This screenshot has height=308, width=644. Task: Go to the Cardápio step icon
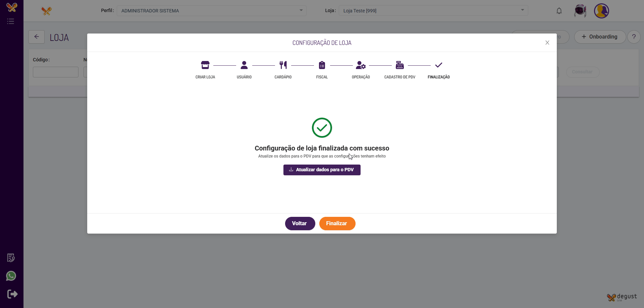(283, 65)
